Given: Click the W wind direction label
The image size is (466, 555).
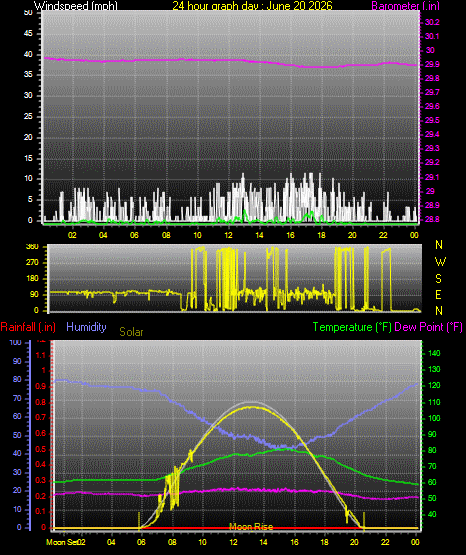Looking at the screenshot, I should 440,262.
